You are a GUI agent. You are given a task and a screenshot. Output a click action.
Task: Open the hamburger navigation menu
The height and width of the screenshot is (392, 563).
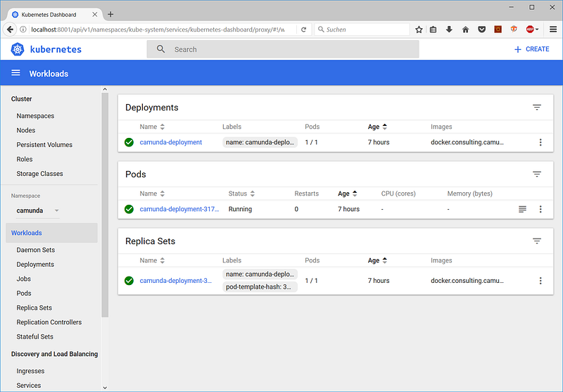pos(15,73)
